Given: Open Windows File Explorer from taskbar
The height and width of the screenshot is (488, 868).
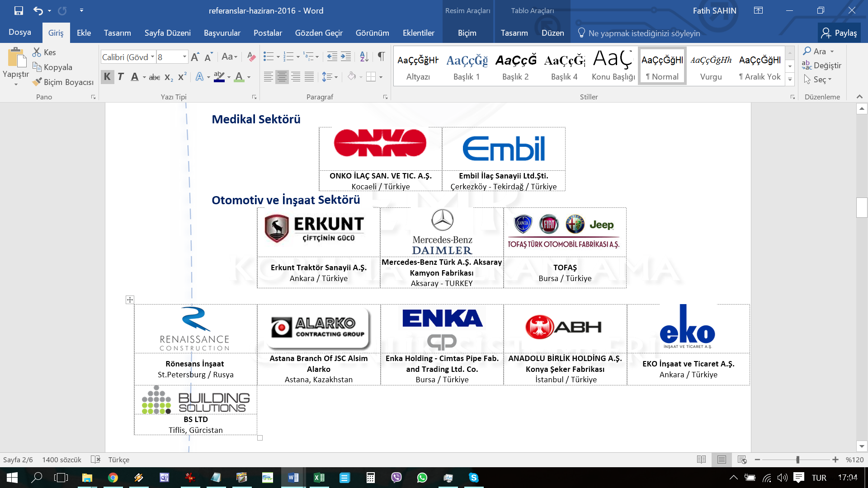Looking at the screenshot, I should pyautogui.click(x=87, y=478).
